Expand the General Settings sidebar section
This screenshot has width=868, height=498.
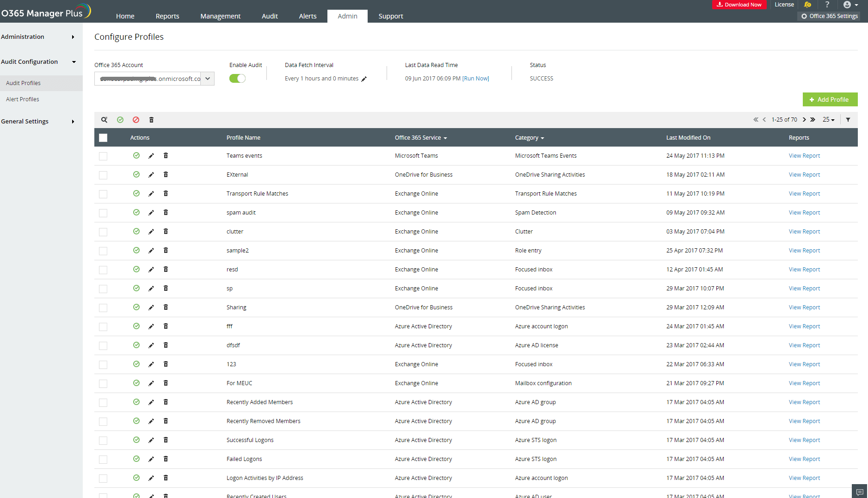(x=38, y=122)
